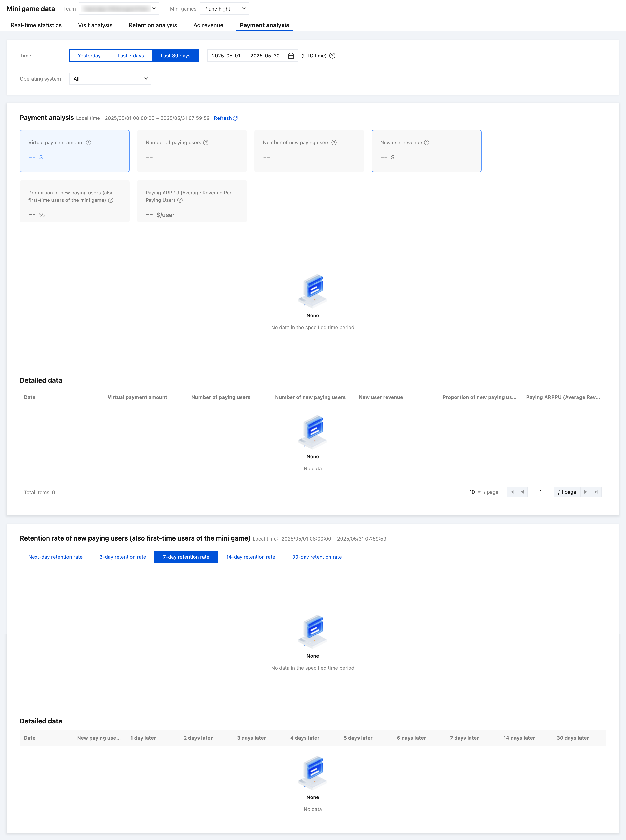The width and height of the screenshot is (626, 840).
Task: Click the Refresh link
Action: 226,118
